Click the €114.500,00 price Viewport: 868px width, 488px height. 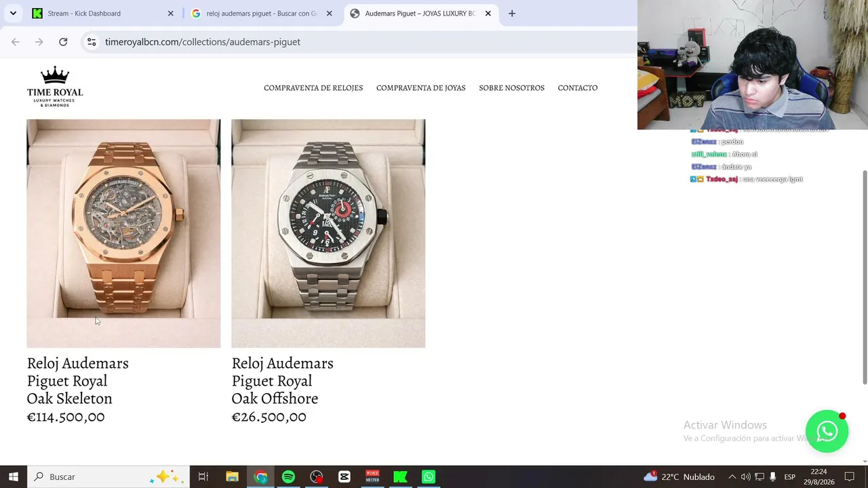66,417
